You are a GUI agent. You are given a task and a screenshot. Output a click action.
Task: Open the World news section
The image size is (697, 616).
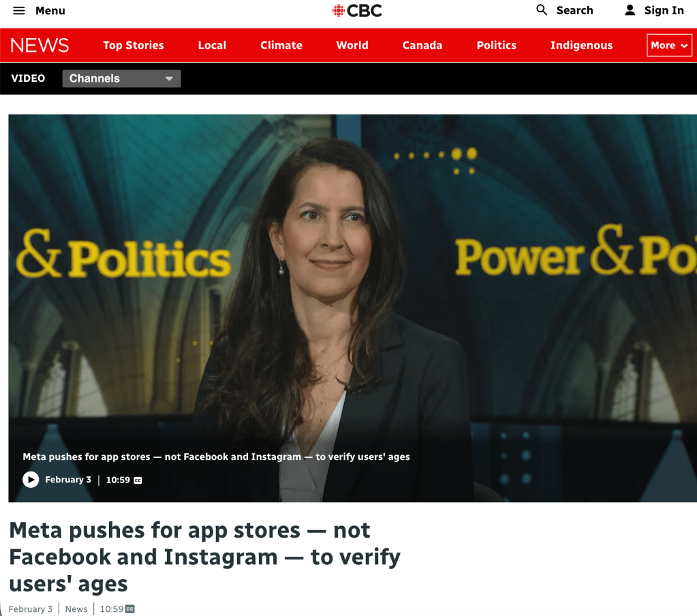tap(352, 46)
